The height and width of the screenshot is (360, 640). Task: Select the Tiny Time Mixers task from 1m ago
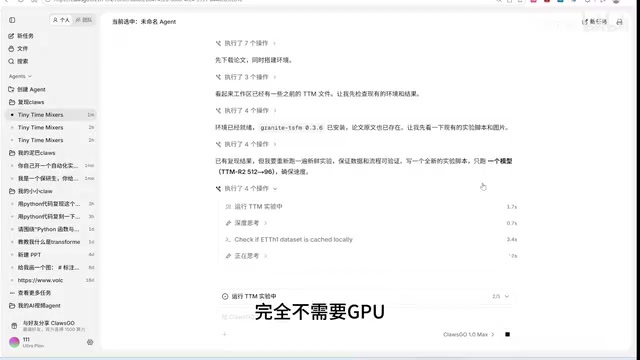click(x=51, y=115)
